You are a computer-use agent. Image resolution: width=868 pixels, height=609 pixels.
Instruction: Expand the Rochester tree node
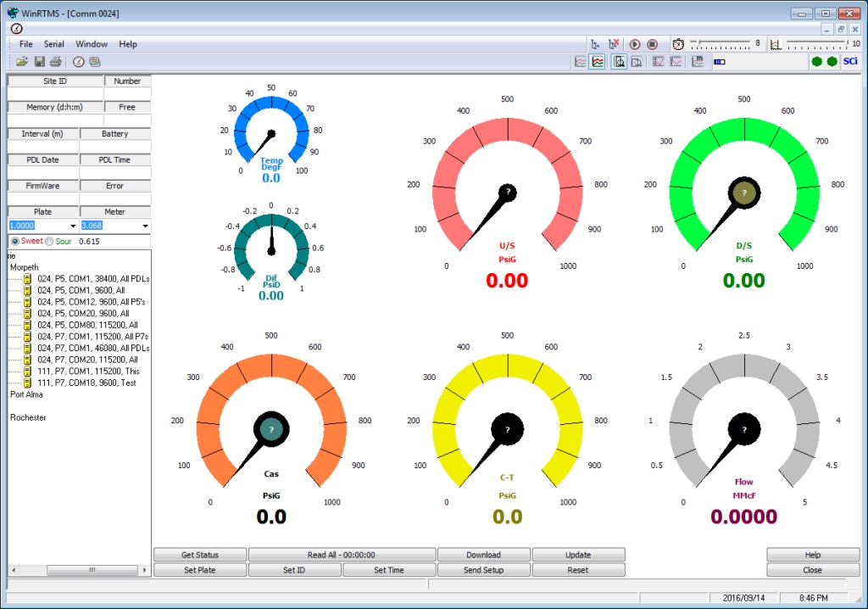(28, 417)
